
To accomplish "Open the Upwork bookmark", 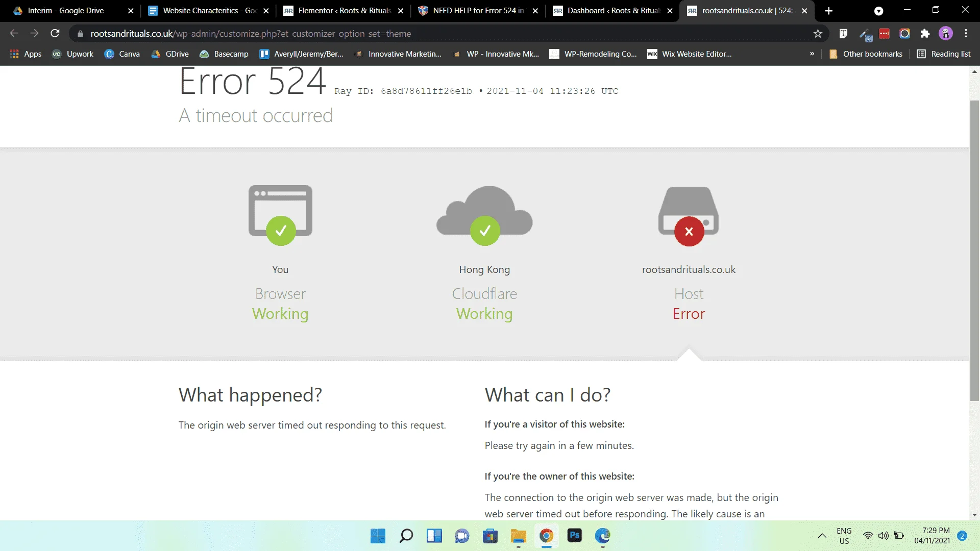I will [73, 54].
